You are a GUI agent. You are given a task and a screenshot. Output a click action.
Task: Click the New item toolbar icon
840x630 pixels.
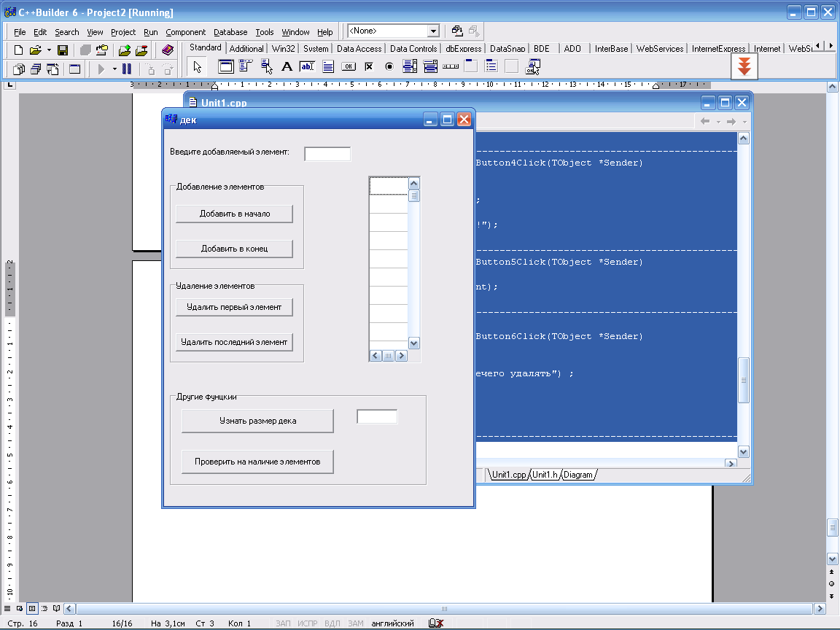pos(19,50)
